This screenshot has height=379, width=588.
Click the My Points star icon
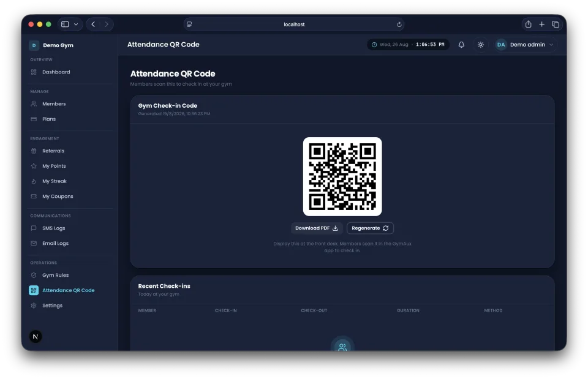(34, 166)
